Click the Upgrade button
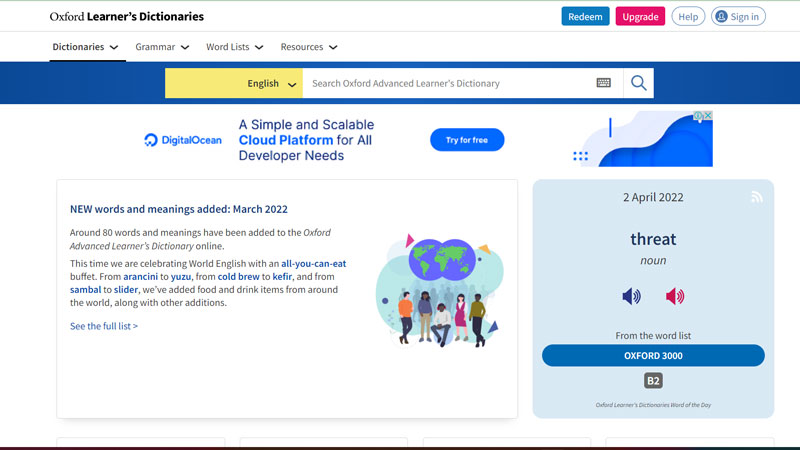This screenshot has height=450, width=800. [640, 16]
